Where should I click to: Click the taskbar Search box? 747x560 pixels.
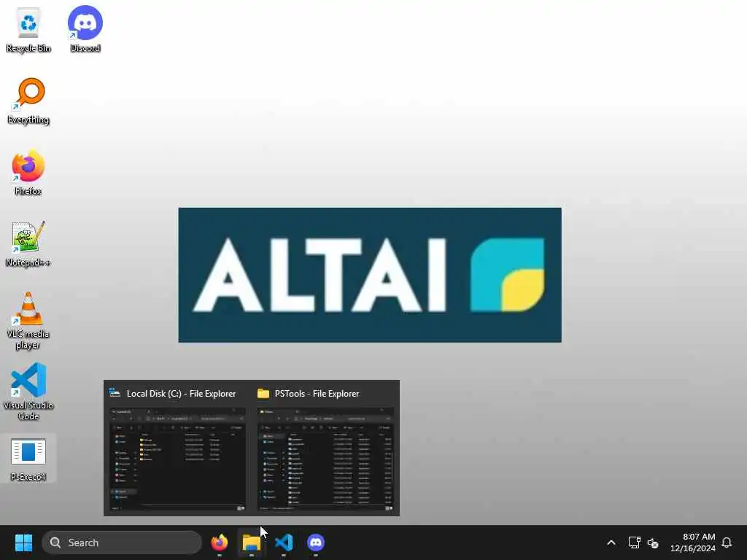122,542
